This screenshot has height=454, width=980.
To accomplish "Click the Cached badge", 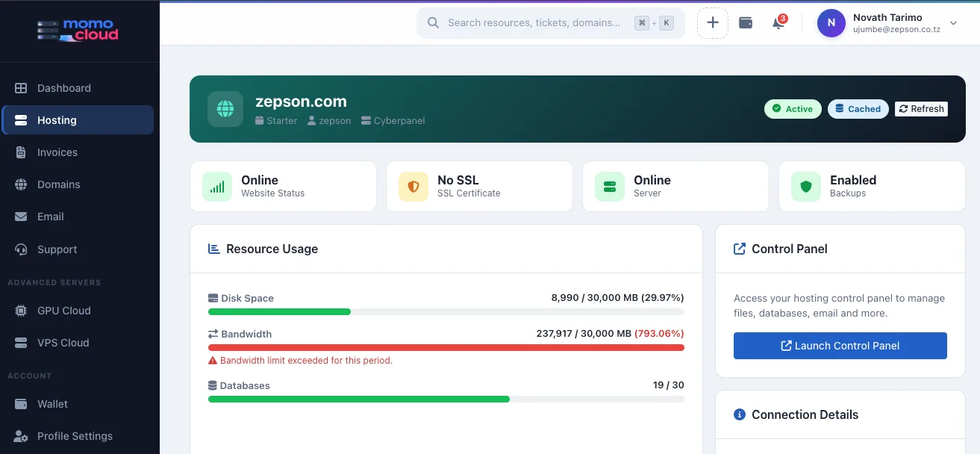I will 858,109.
